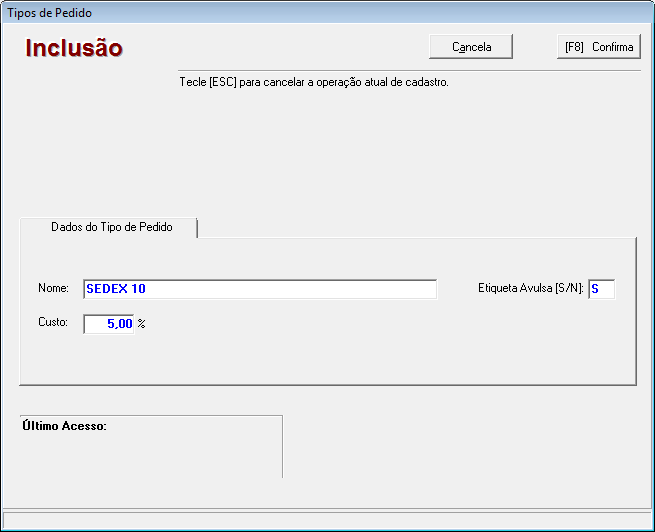The width and height of the screenshot is (655, 532).
Task: Click the percent symbol beside Custo
Action: coord(142,323)
